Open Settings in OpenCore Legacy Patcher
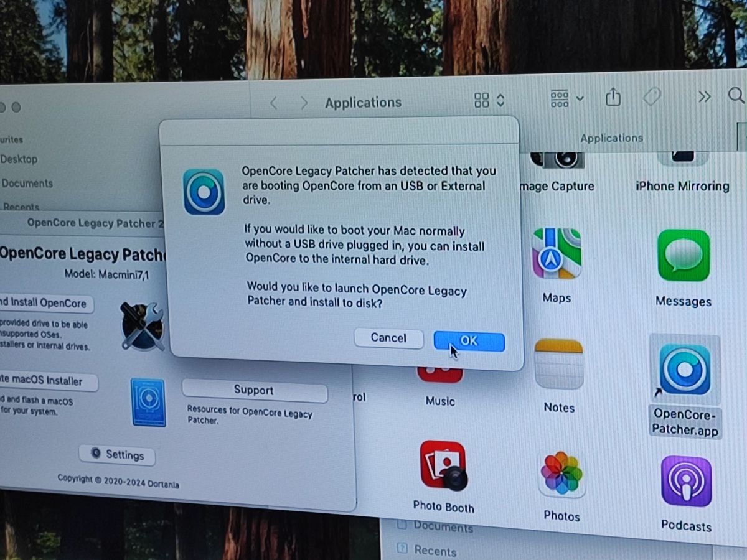This screenshot has width=747, height=560. point(117,455)
